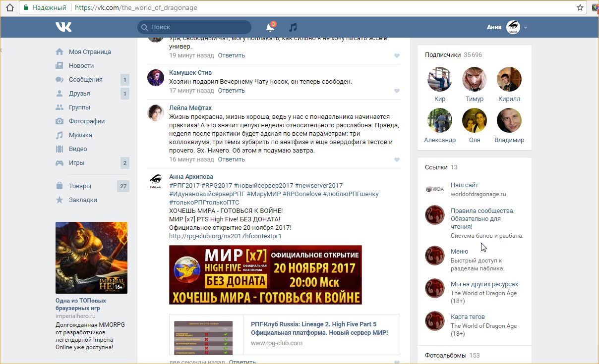Open the notifications bell
The width and height of the screenshot is (599, 364).
click(x=270, y=28)
